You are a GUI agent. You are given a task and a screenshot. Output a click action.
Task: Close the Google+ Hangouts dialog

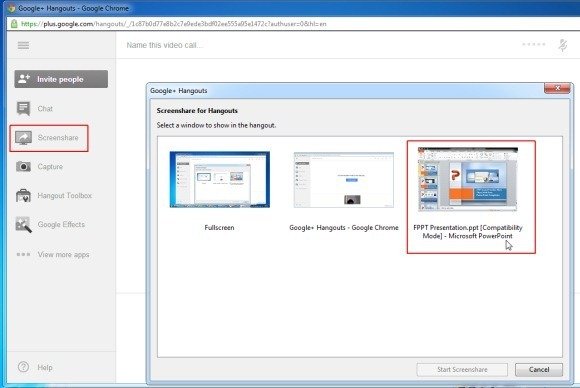557,88
